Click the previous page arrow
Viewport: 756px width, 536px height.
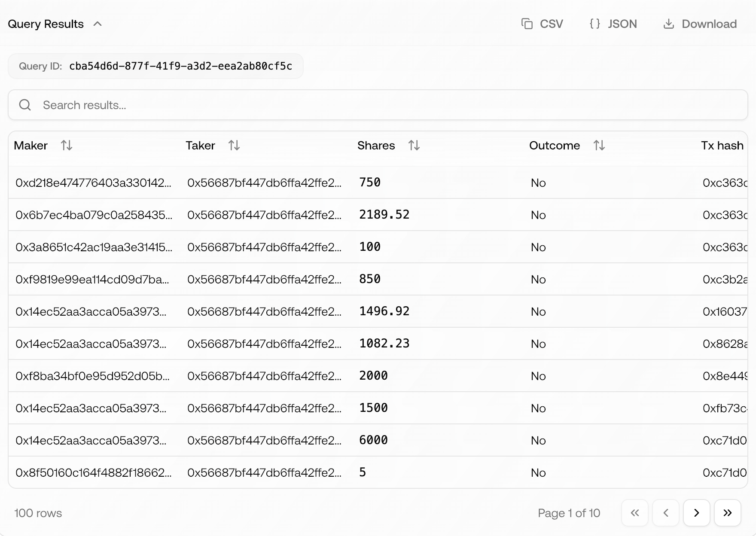[x=666, y=513]
